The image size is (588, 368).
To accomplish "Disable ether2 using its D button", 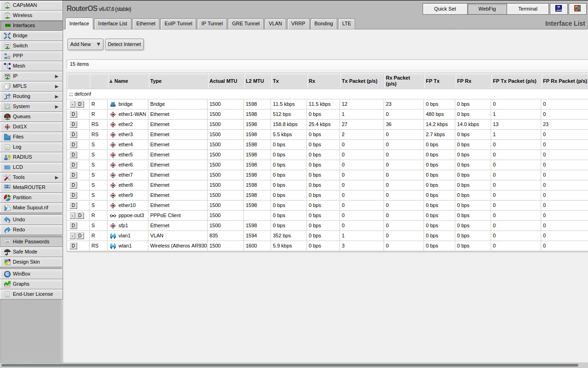I will (73, 124).
